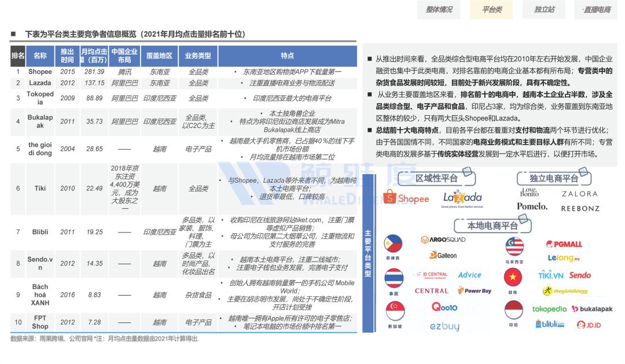Click the FPT Shop cell
The width and height of the screenshot is (625, 364).
click(40, 322)
